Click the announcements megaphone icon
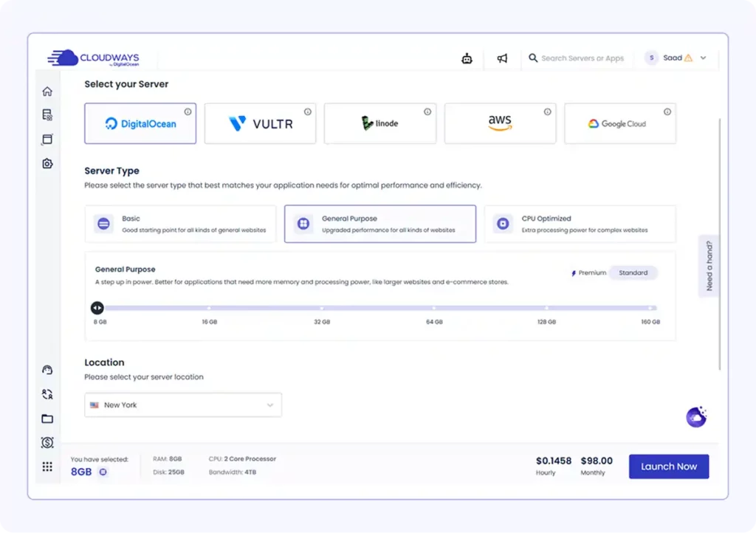 503,58
